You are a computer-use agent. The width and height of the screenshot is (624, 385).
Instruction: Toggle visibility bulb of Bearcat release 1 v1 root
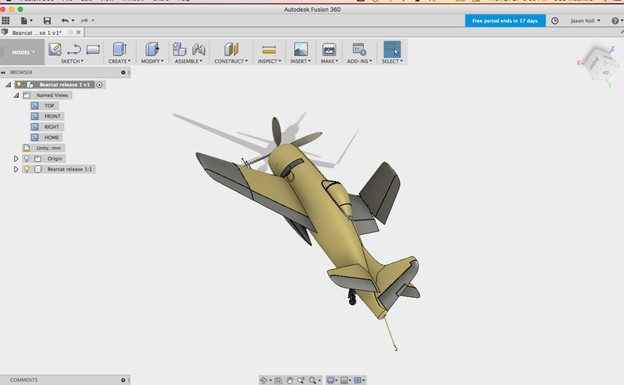(19, 84)
